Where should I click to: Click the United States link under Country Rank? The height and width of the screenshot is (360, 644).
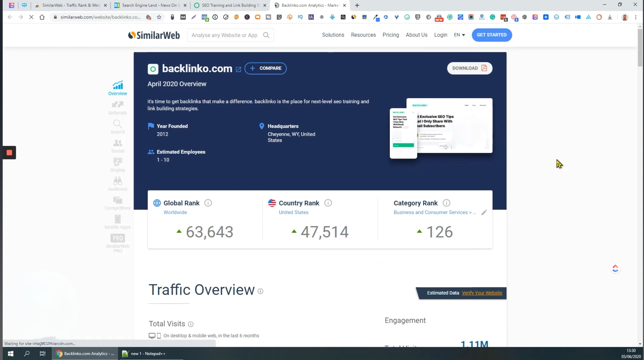tap(293, 212)
